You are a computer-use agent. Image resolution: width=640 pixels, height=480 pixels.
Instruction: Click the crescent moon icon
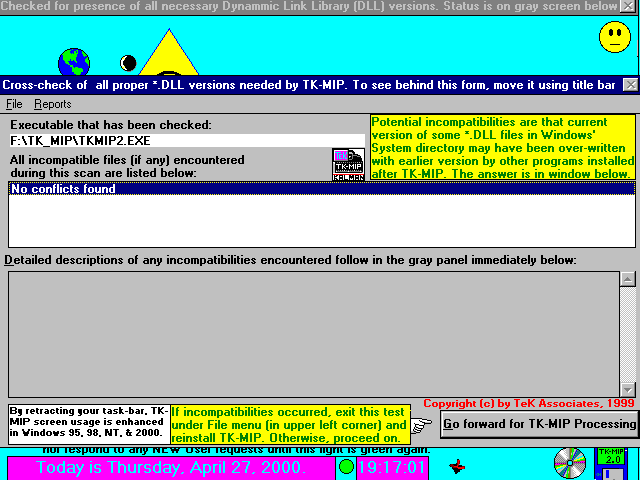click(x=128, y=63)
